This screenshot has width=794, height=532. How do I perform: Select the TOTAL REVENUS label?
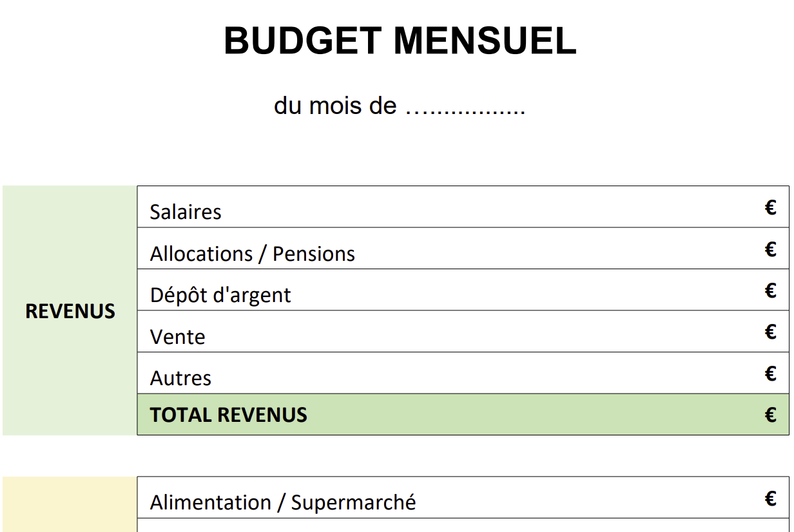pos(229,415)
